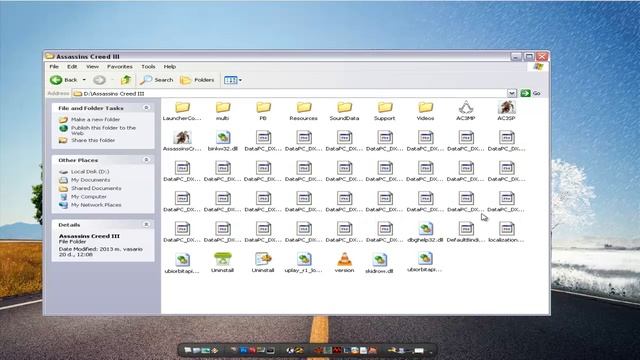
Task: Open the LauncherCo... folder
Action: point(182,111)
